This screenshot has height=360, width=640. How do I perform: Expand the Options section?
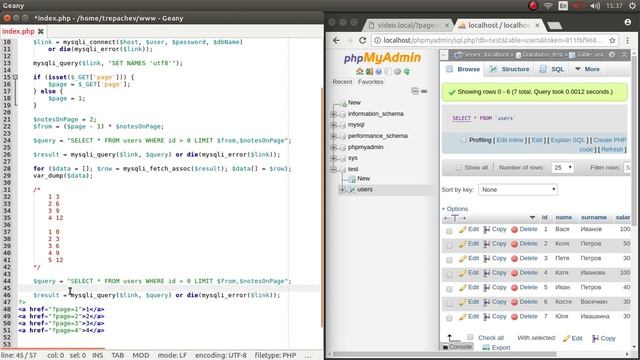pyautogui.click(x=455, y=209)
